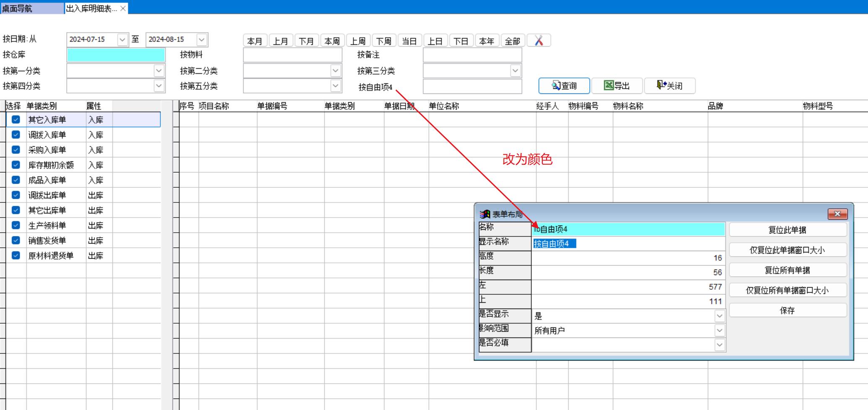Close the 表单布局 dialog window
The height and width of the screenshot is (410, 868).
(x=837, y=214)
